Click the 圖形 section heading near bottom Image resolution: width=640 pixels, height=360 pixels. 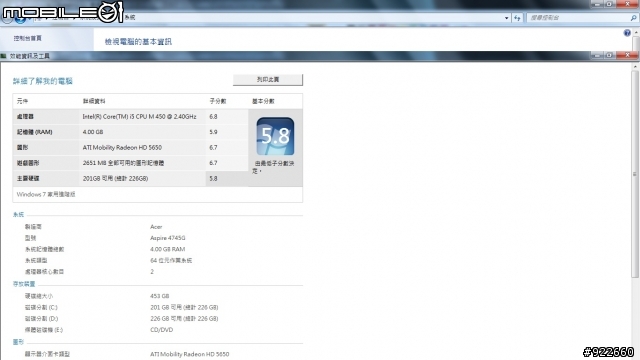[x=18, y=342]
